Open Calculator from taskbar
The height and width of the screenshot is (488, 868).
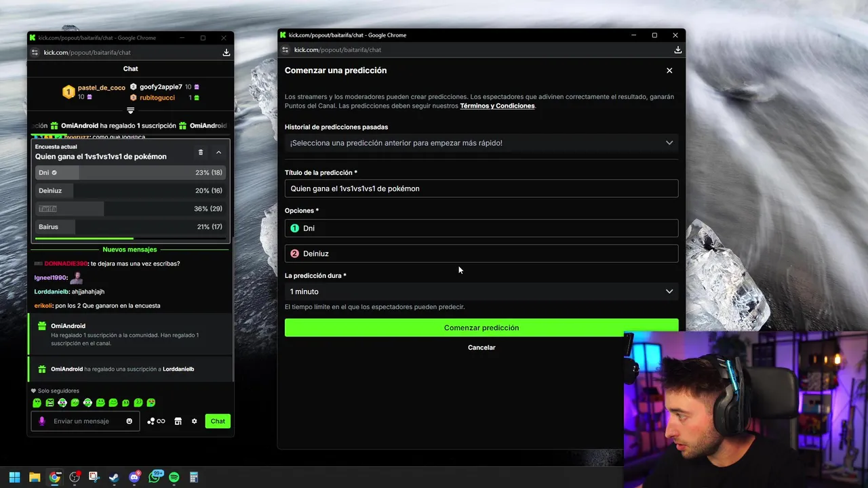point(194,477)
